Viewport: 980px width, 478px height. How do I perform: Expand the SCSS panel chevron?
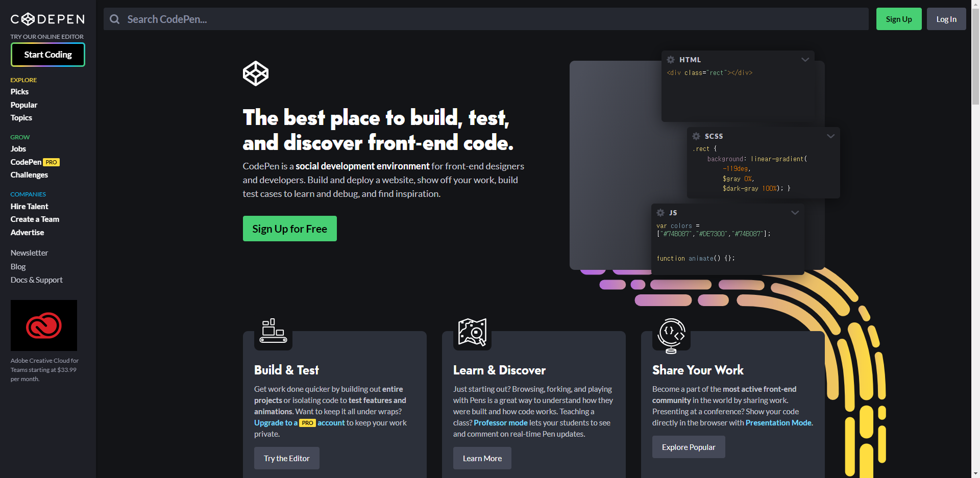tap(830, 136)
